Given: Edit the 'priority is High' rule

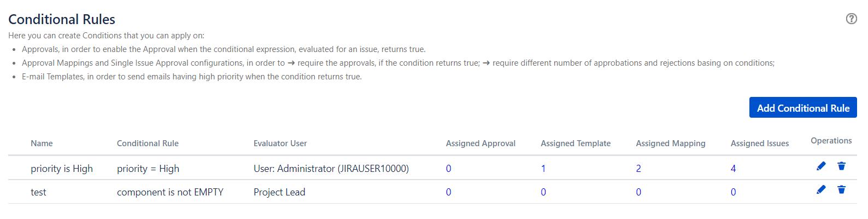Looking at the screenshot, I should (821, 166).
